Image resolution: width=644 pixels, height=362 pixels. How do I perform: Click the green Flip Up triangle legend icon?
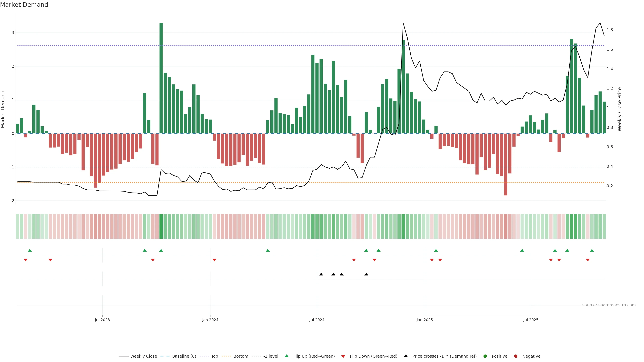(x=287, y=356)
